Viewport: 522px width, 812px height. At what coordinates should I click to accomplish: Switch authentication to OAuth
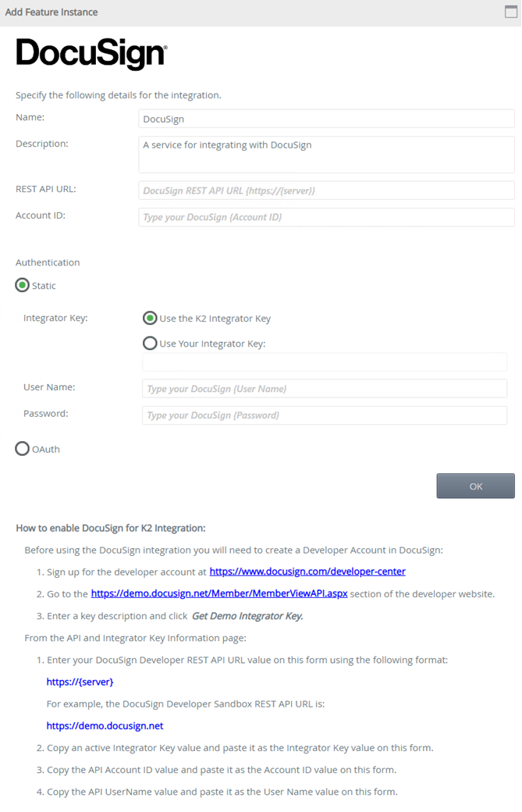[23, 449]
